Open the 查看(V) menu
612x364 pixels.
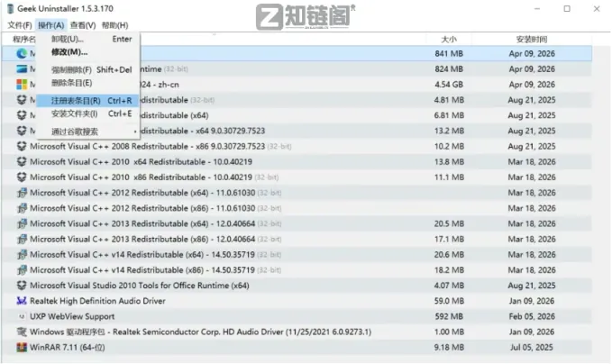click(83, 25)
